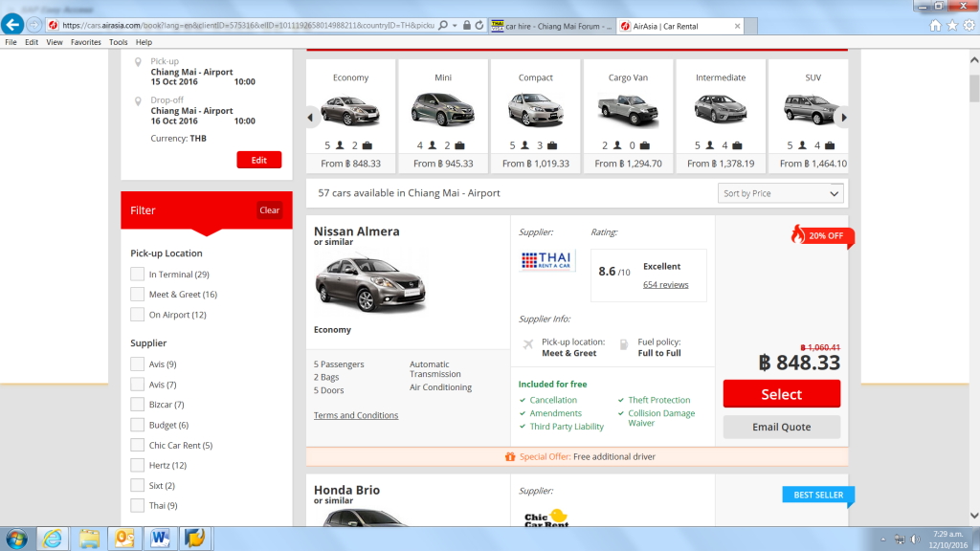Click the Email Quote button
The height and width of the screenshot is (551, 980).
coord(781,428)
